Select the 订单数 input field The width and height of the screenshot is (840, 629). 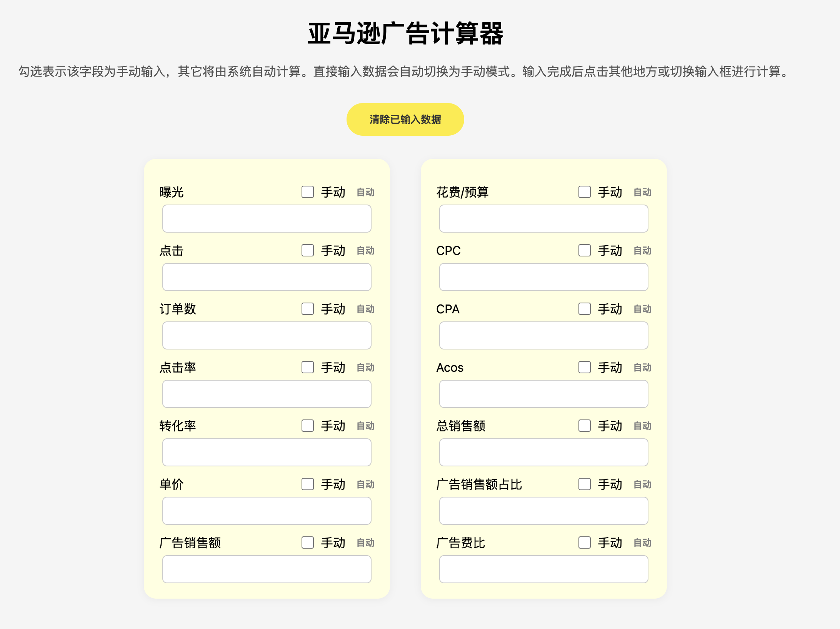(267, 335)
